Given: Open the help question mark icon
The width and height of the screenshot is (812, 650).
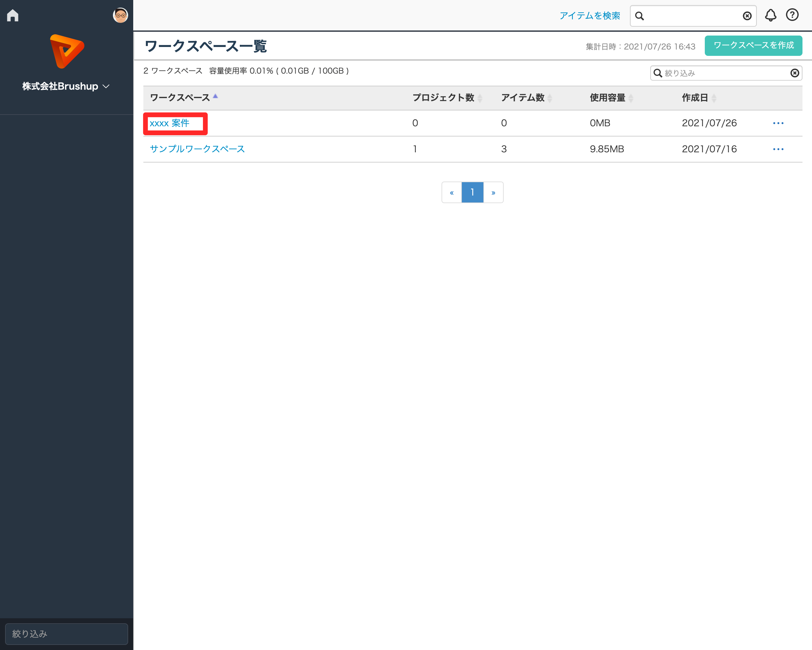Looking at the screenshot, I should pyautogui.click(x=792, y=15).
